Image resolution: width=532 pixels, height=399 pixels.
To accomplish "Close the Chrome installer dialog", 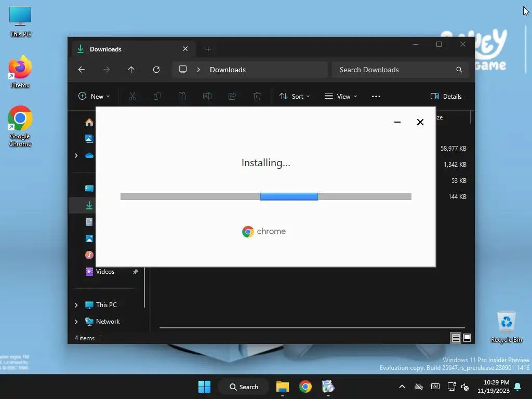I will pos(420,122).
